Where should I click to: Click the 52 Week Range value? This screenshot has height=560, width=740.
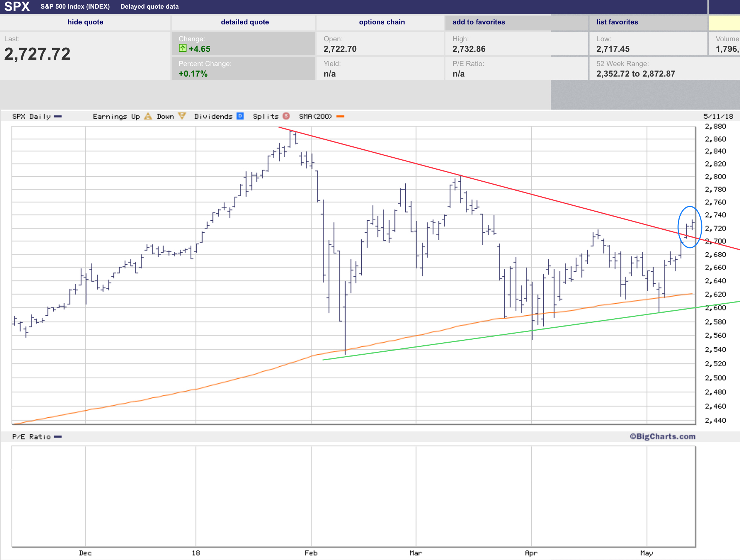tap(635, 74)
